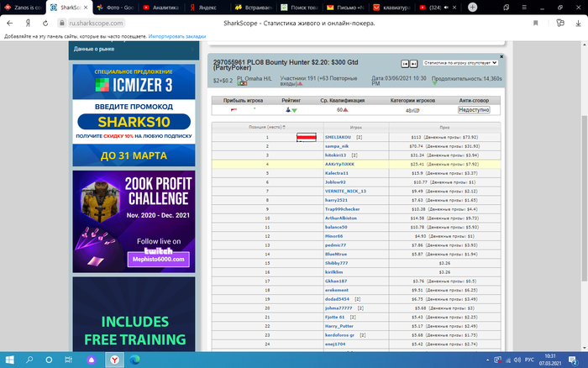The image size is (588, 368).
Task: Open the ICMIZER 3 promo banner
Action: click(x=134, y=115)
